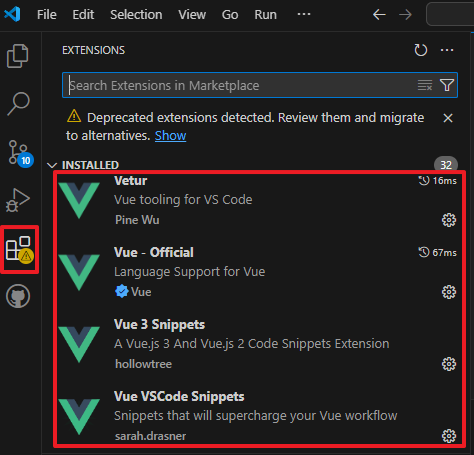This screenshot has width=474, height=455.
Task: Expand the menu bar overflow ellipsis
Action: [x=304, y=14]
